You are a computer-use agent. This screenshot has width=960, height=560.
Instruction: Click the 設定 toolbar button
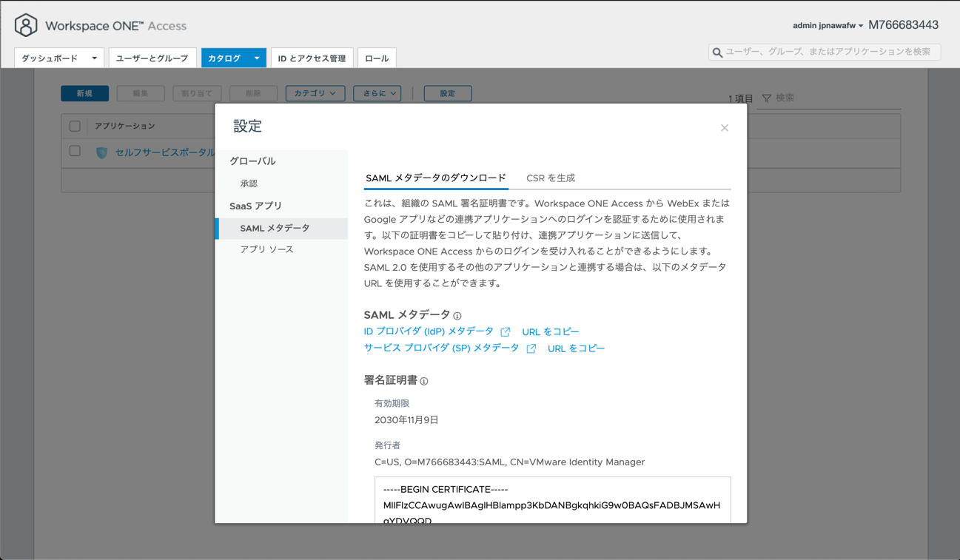tap(448, 93)
